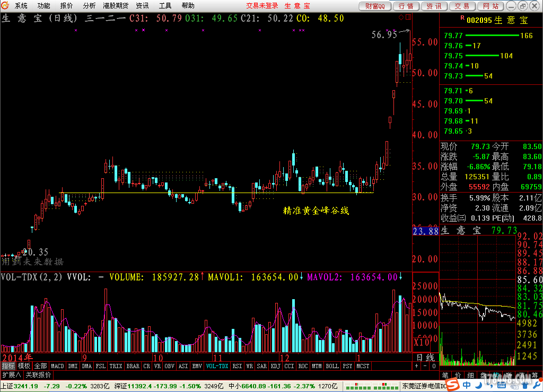Click the 日线 period label under the price axis

coord(425,358)
